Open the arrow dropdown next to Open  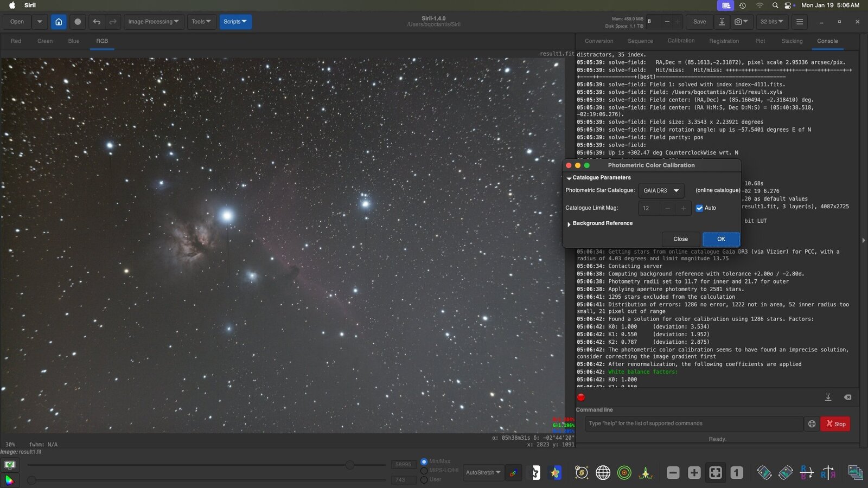(x=40, y=22)
